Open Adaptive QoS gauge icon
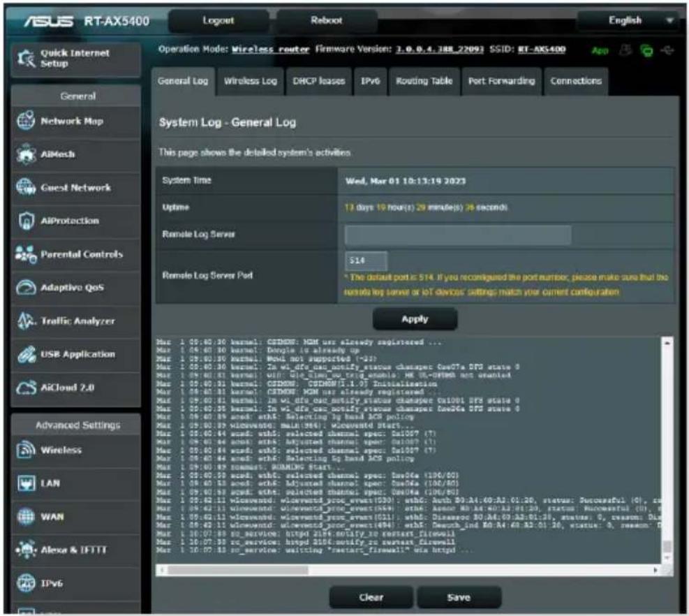The height and width of the screenshot is (616, 689). (x=26, y=288)
